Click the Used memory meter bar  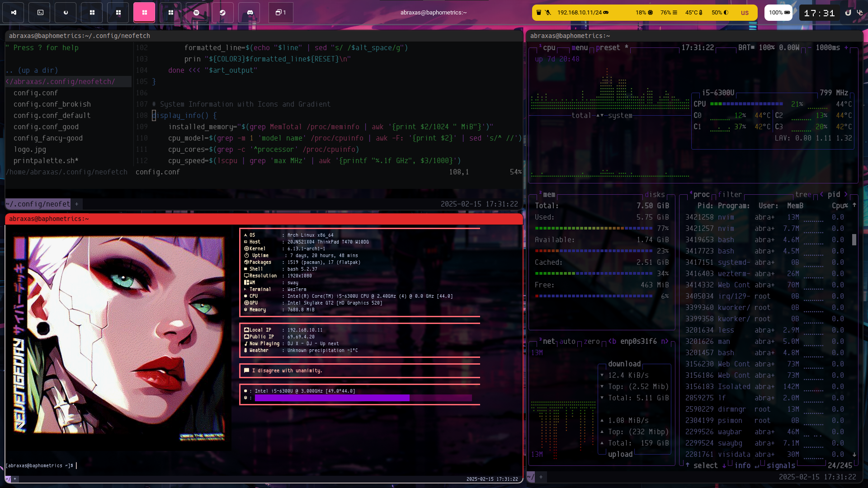pyautogui.click(x=594, y=229)
